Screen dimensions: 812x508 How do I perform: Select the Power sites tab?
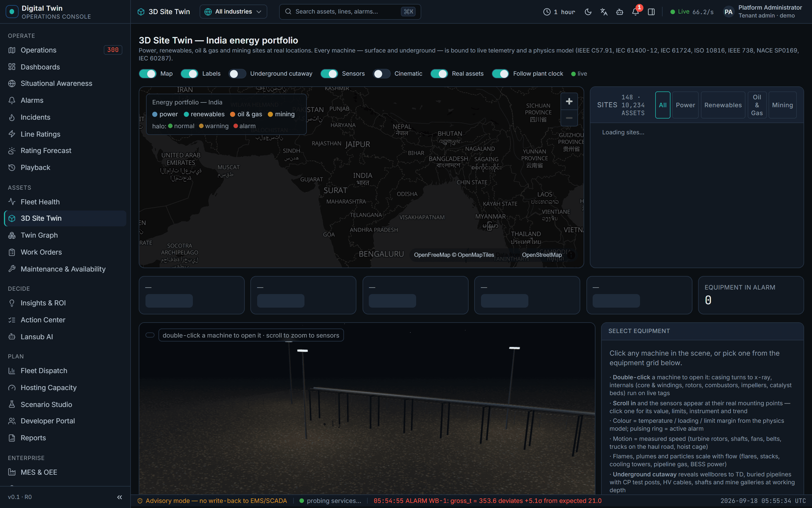tap(685, 105)
